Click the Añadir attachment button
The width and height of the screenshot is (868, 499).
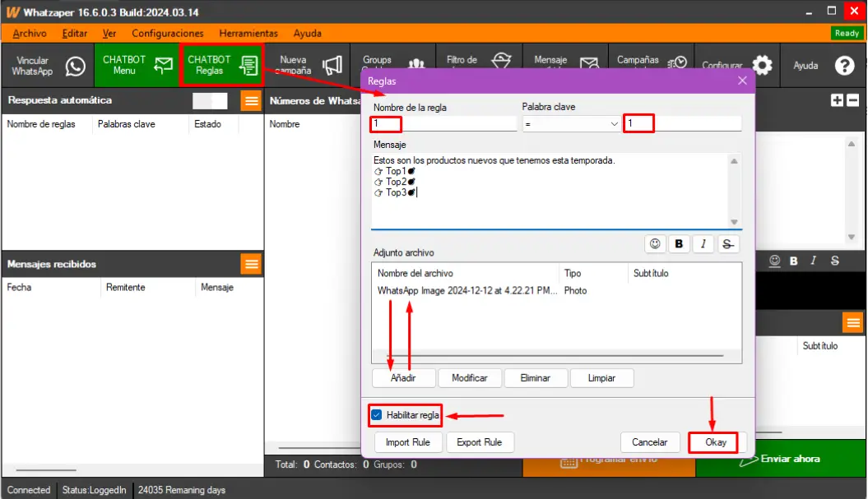403,378
